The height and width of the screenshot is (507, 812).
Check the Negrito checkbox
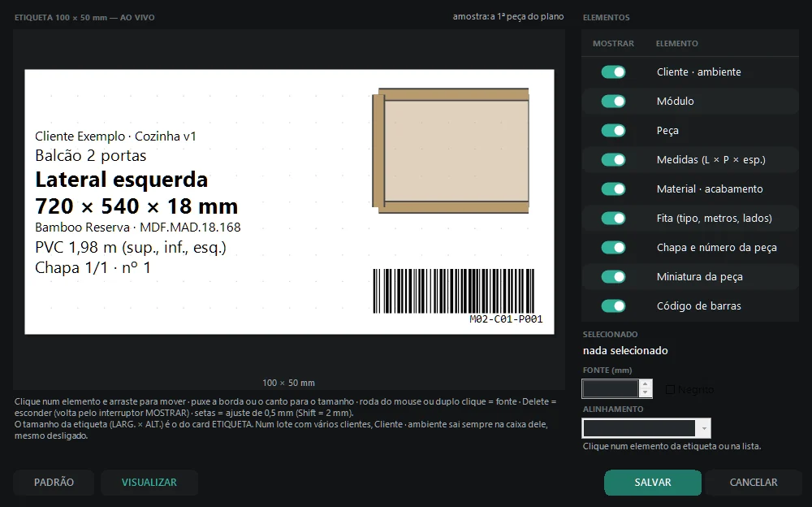point(670,389)
